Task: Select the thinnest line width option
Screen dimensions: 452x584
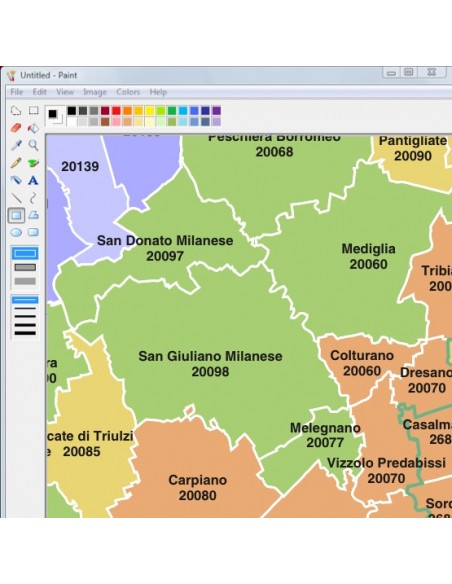Action: [25, 300]
